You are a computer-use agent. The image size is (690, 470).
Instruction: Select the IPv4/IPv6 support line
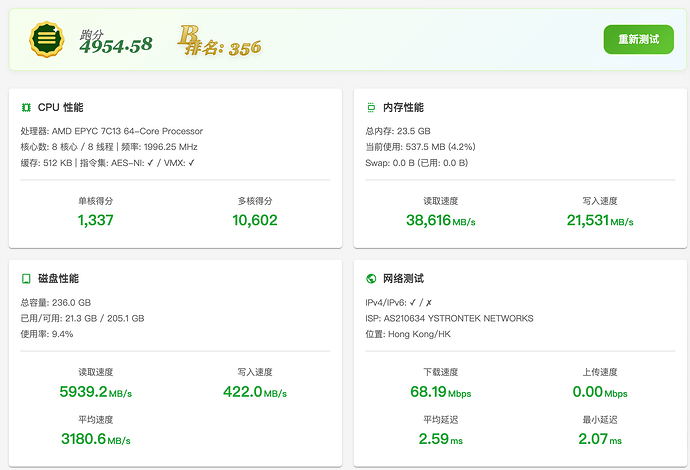click(398, 303)
